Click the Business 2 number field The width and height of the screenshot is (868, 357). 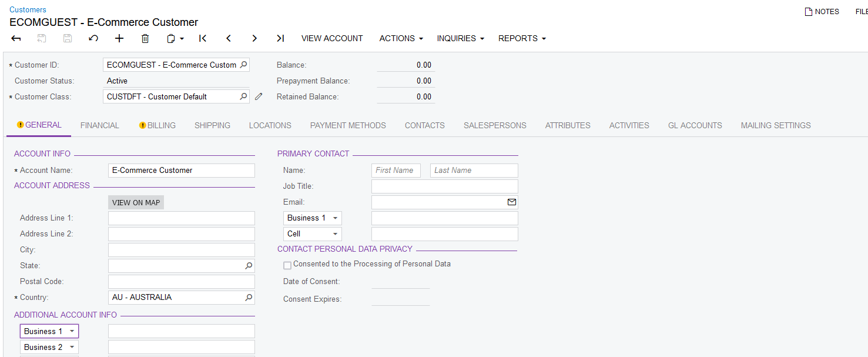click(182, 347)
